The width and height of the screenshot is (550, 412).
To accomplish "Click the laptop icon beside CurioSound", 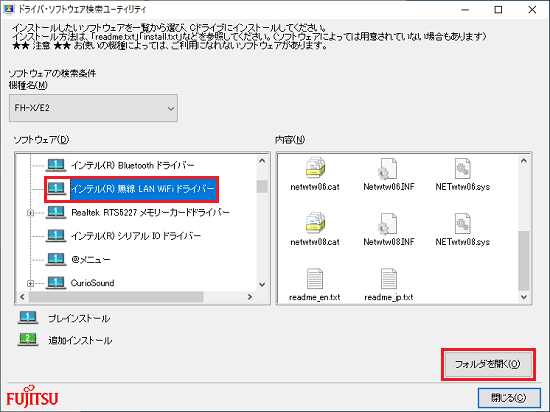I will pos(56,283).
